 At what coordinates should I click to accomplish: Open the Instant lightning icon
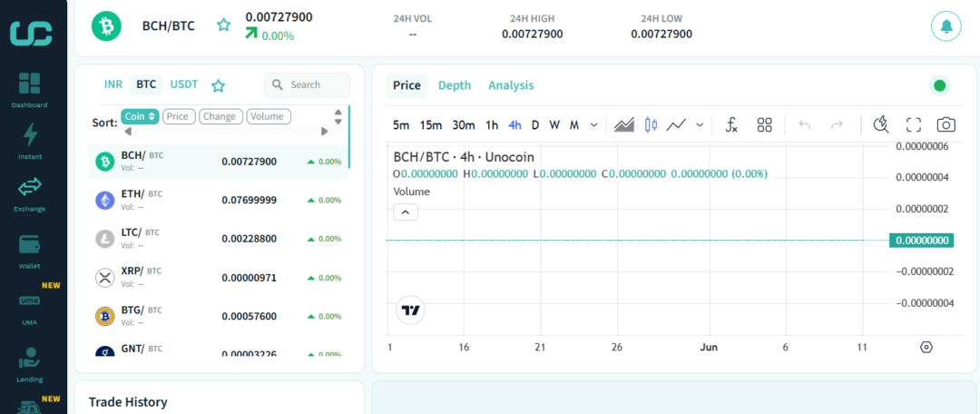click(30, 134)
